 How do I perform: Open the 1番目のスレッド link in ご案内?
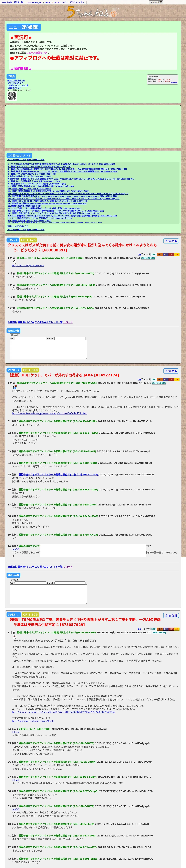14,88
